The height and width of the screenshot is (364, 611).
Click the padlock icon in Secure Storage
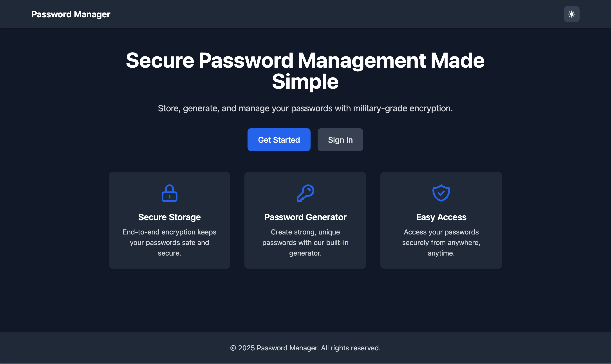pyautogui.click(x=170, y=193)
